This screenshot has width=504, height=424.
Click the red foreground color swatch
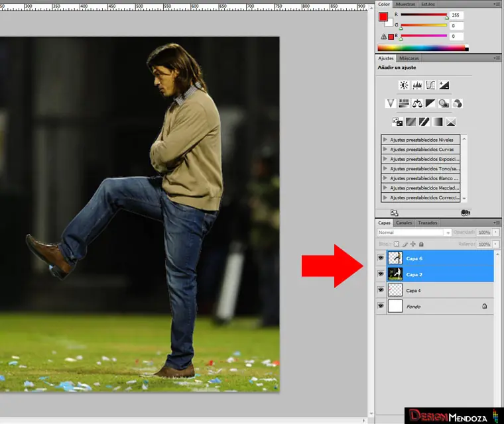tap(383, 17)
